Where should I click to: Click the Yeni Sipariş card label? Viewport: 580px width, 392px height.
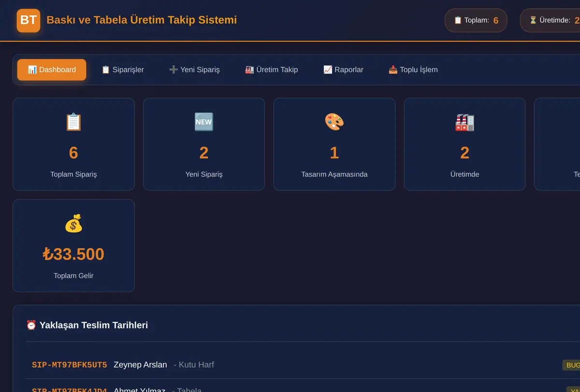pos(204,174)
